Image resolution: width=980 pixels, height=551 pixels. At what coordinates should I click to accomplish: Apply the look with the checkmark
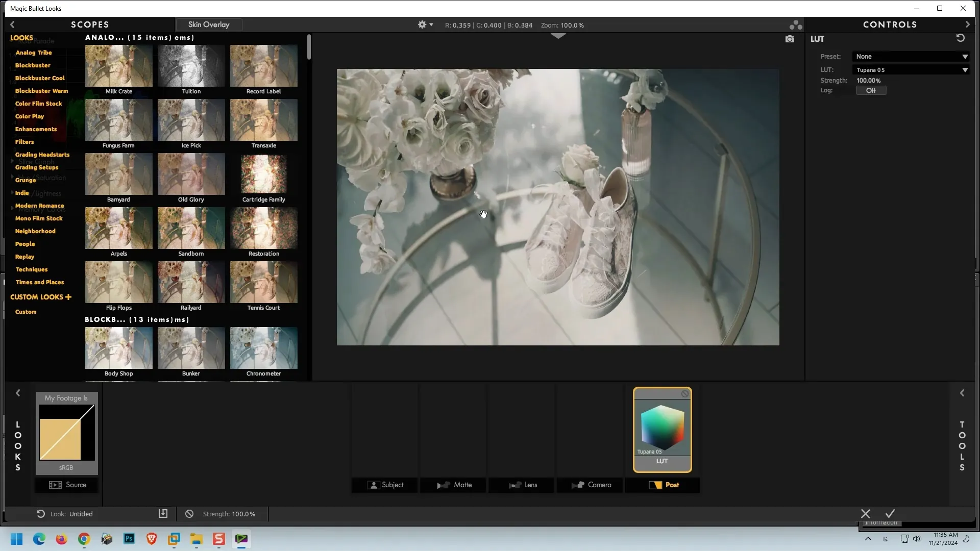[890, 514]
